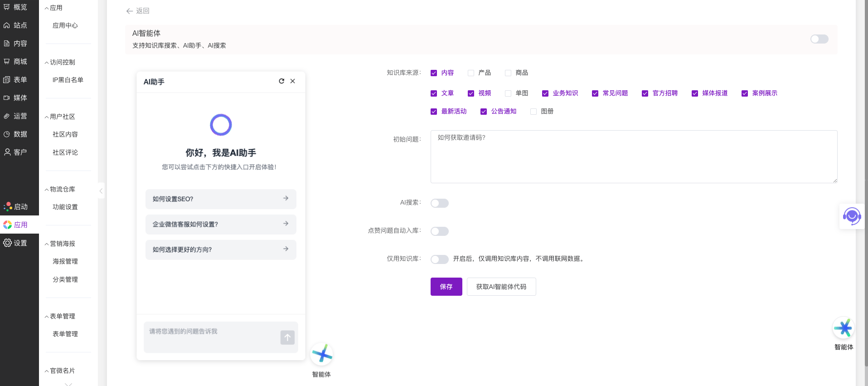Click the refresh icon in AI助手 panel
868x386 pixels.
(281, 81)
